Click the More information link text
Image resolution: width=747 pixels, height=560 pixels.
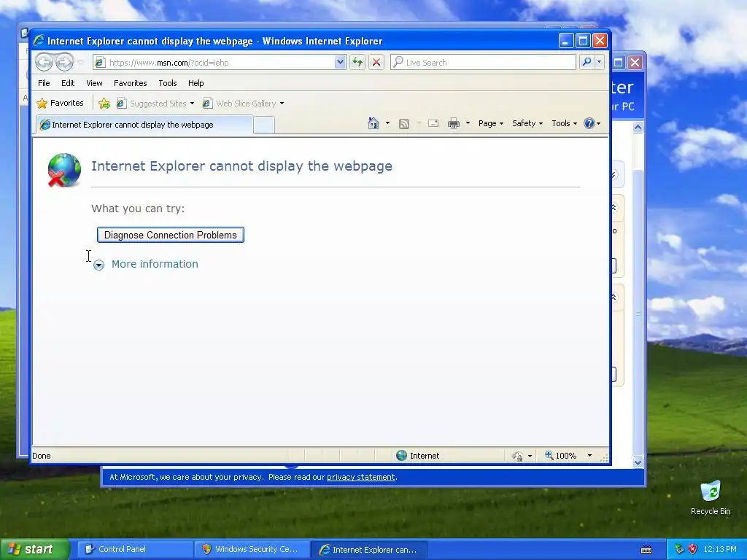(x=155, y=264)
